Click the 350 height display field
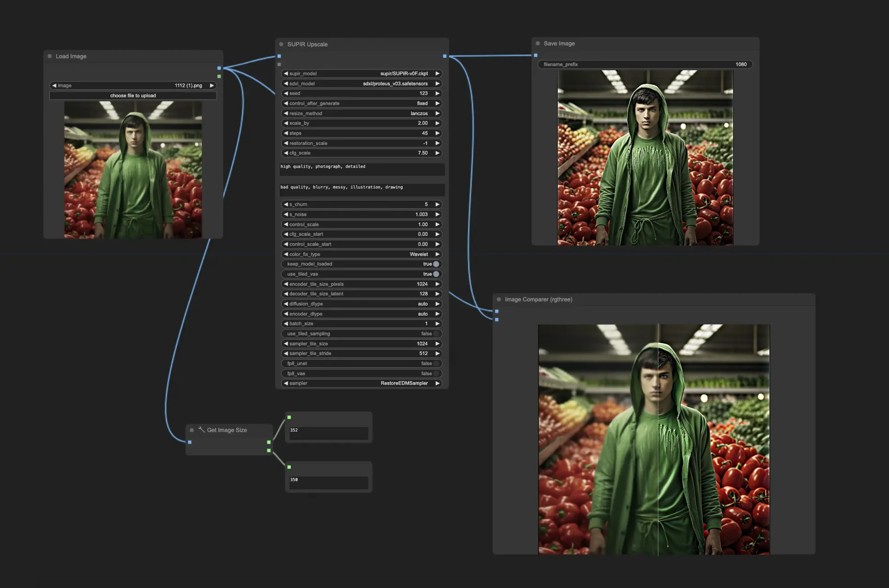This screenshot has height=588, width=889. pyautogui.click(x=329, y=483)
